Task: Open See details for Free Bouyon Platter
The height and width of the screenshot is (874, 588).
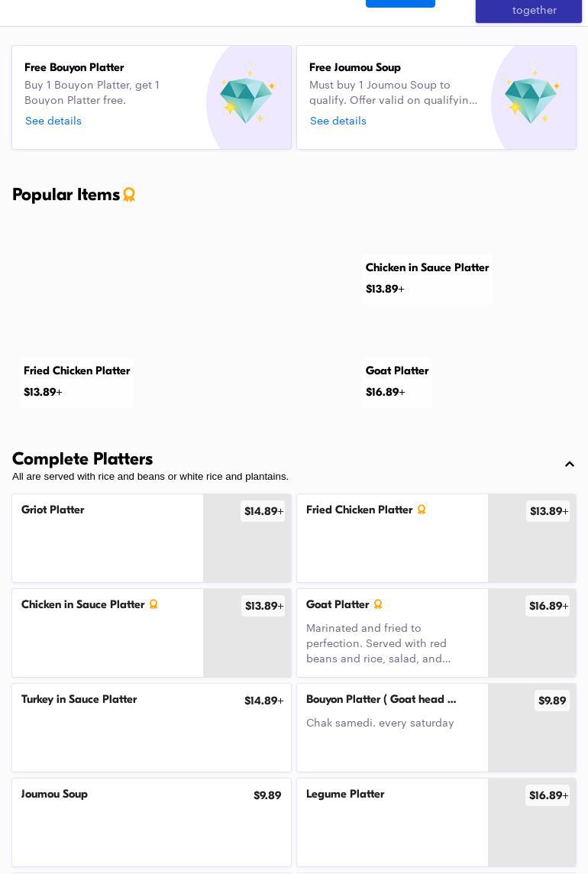Action: [53, 121]
